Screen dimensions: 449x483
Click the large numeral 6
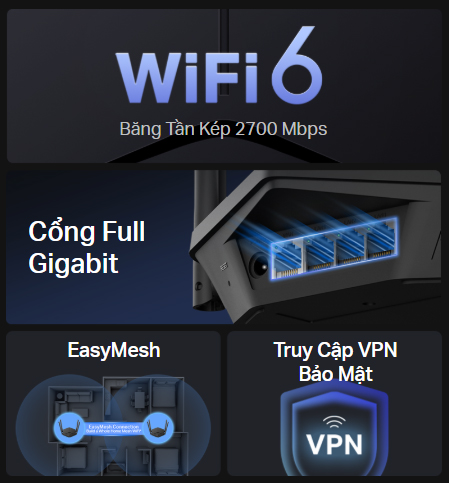click(x=297, y=64)
